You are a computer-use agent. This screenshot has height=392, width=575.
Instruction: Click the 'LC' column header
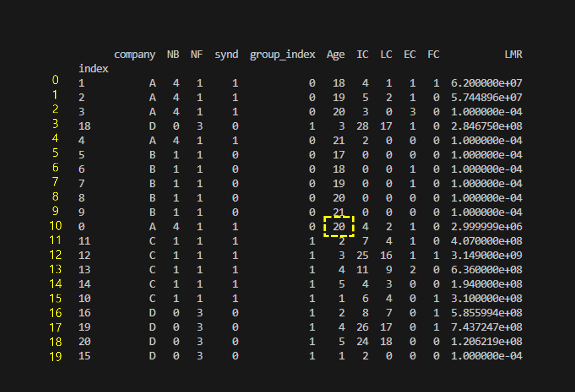(386, 54)
